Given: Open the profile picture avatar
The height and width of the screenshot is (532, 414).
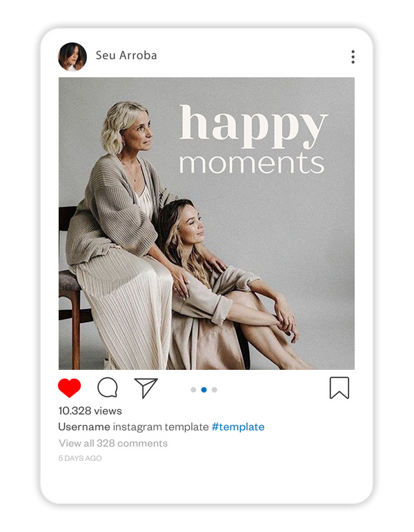Looking at the screenshot, I should (x=72, y=57).
